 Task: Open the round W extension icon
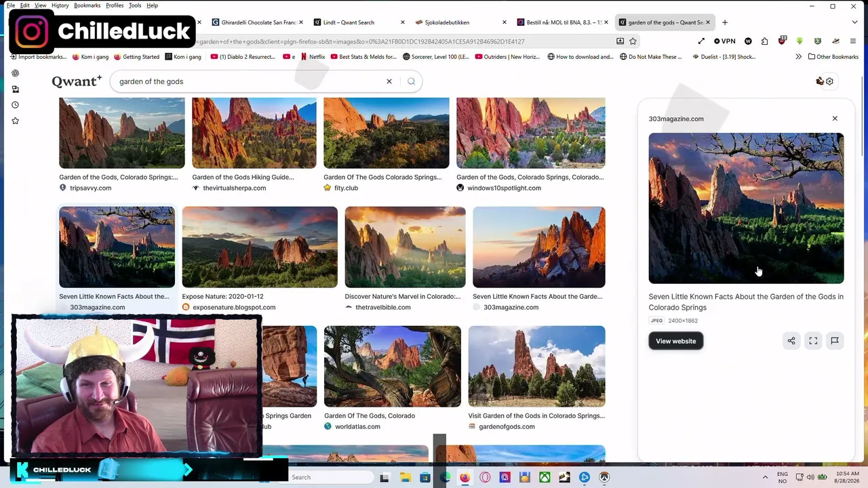(x=748, y=41)
